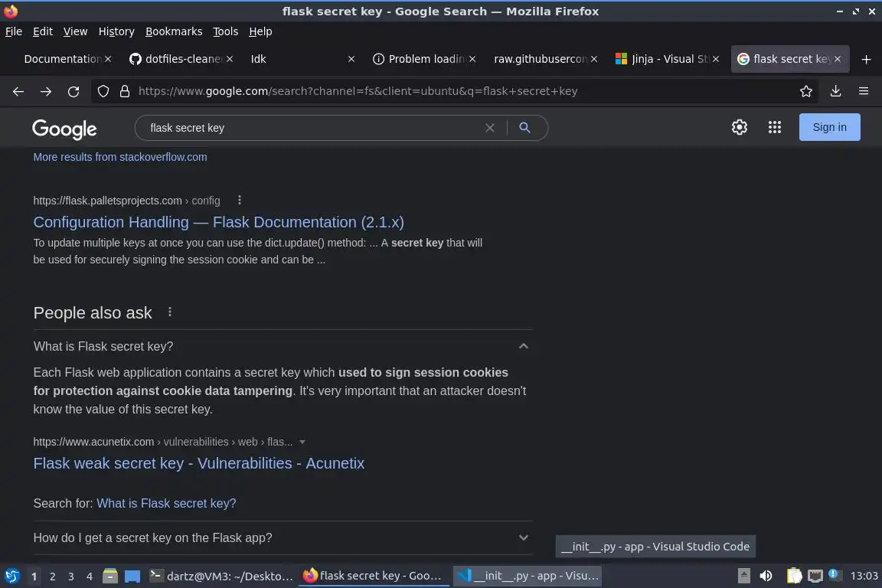
Task: Open the People also ask options menu
Action: [x=170, y=312]
